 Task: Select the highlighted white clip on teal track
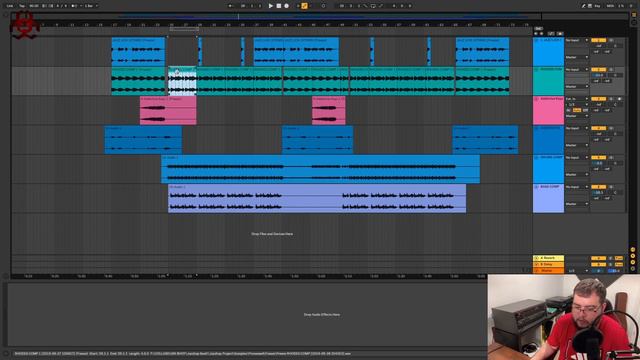click(182, 81)
